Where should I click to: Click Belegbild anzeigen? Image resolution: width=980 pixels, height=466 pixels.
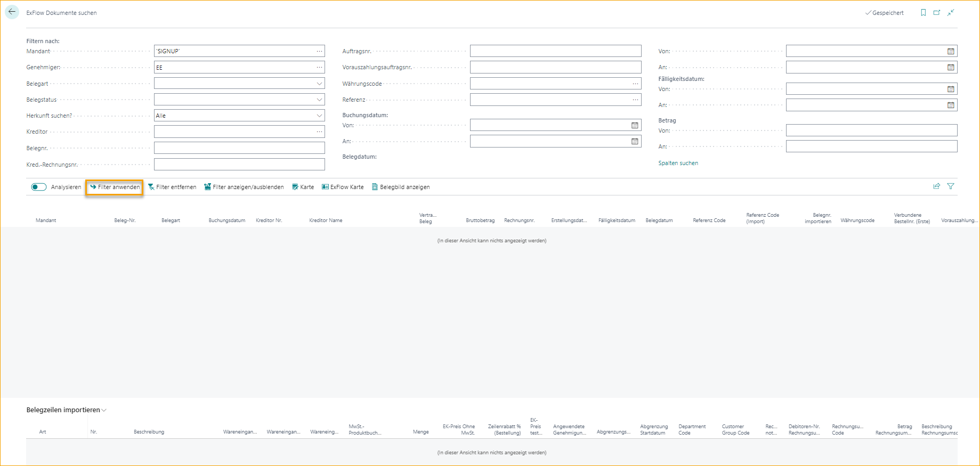click(x=401, y=187)
